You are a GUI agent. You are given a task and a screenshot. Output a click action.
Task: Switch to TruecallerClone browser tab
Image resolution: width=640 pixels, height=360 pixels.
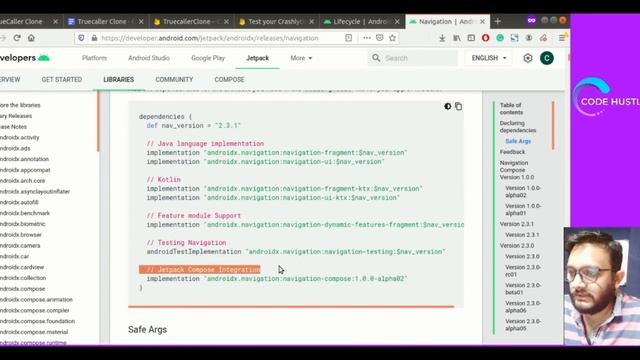pyautogui.click(x=191, y=21)
